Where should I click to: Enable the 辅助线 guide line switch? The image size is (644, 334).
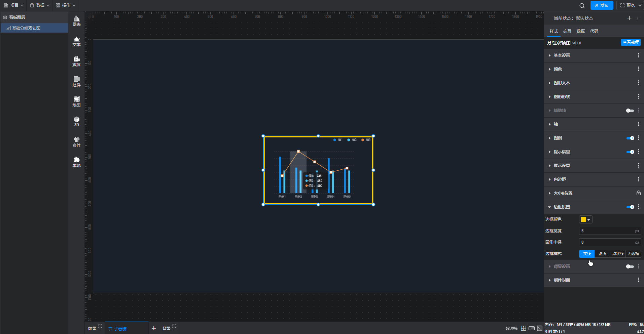630,111
